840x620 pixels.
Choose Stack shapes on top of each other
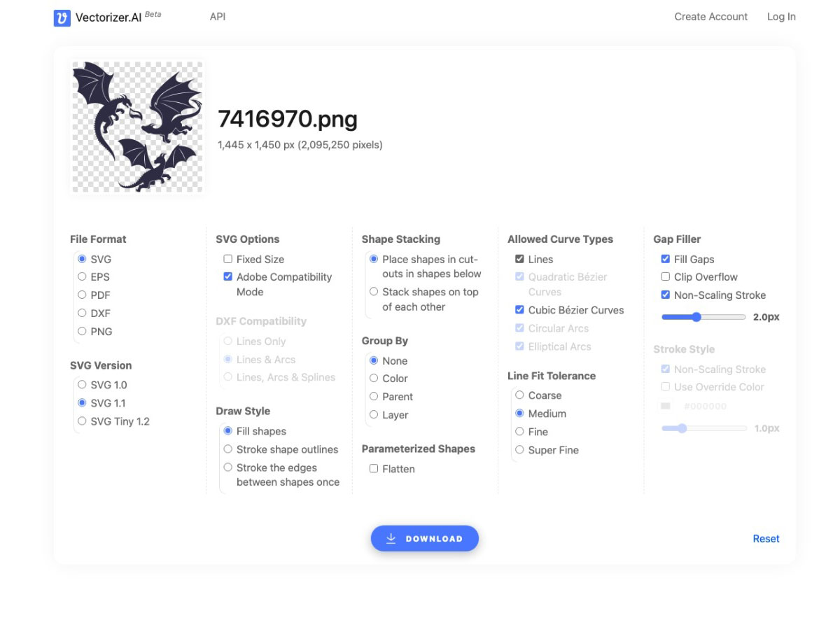(x=374, y=292)
